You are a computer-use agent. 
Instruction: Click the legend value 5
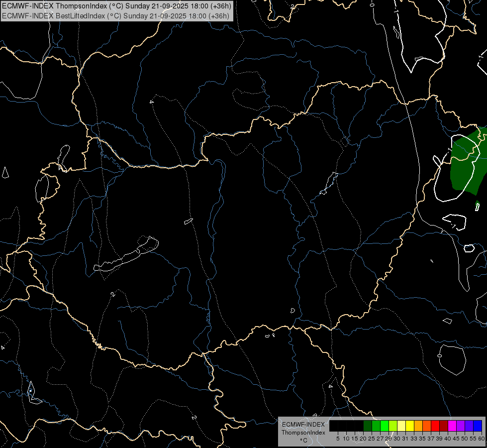338,439
